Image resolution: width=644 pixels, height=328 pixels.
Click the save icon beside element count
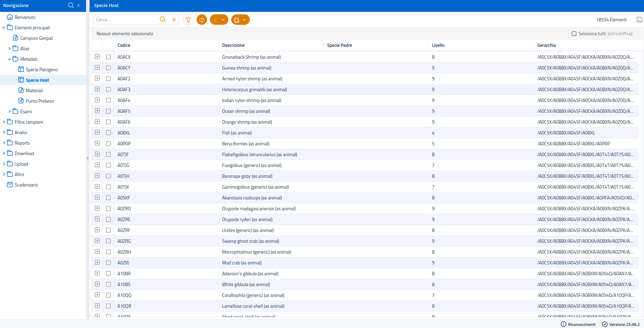click(639, 20)
